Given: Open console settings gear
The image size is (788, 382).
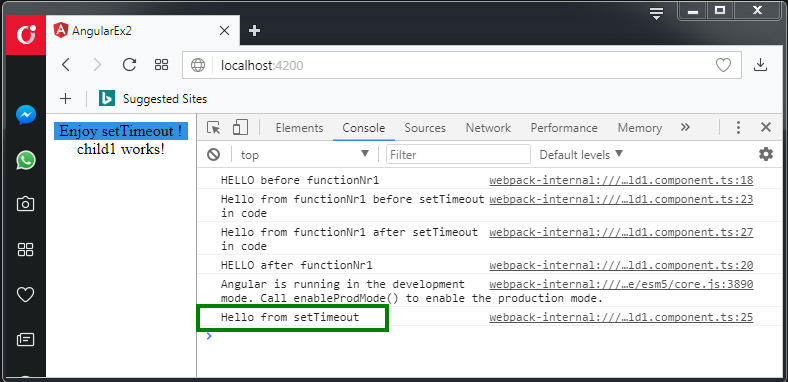Looking at the screenshot, I should click(765, 154).
